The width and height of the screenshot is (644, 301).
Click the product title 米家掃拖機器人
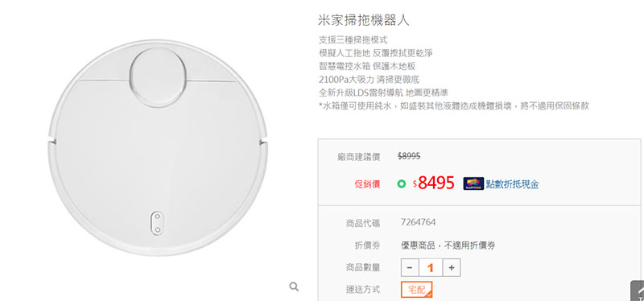tap(364, 19)
